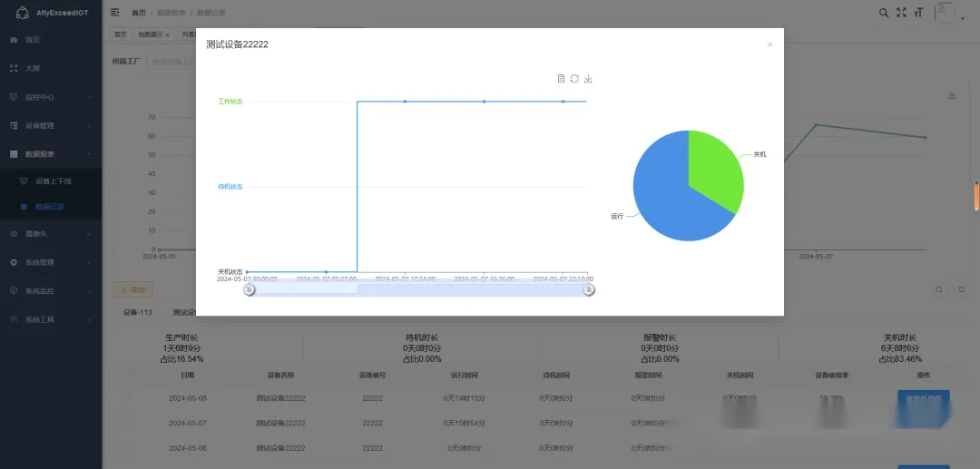Close the 测试设备22222 dialog
The width and height of the screenshot is (980, 469).
click(x=770, y=44)
